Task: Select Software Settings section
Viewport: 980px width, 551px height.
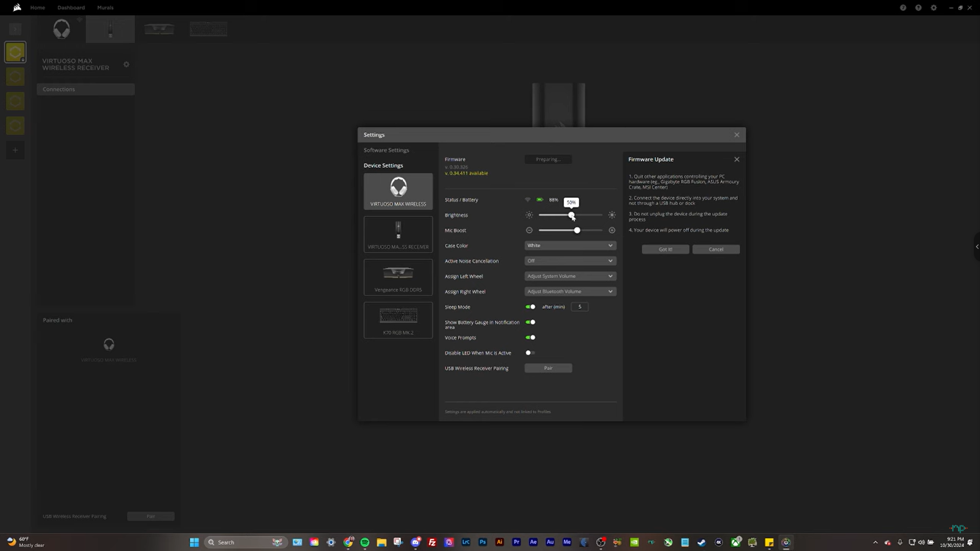Action: point(386,150)
